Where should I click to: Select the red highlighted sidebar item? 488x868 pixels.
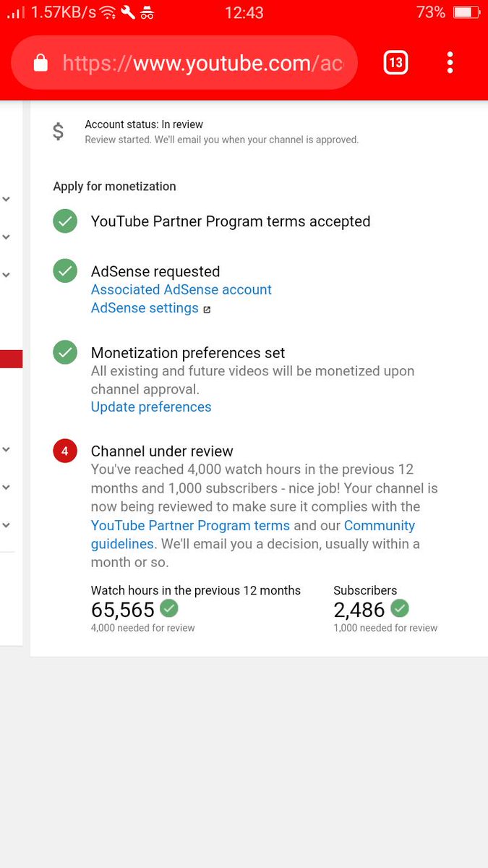[12, 359]
